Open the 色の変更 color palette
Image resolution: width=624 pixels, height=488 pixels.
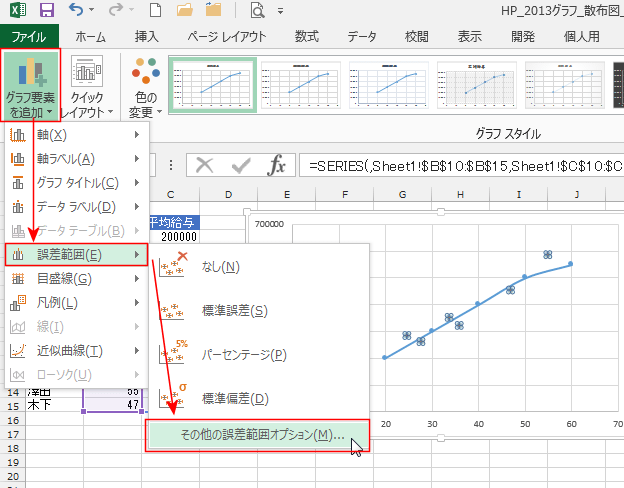coord(146,85)
